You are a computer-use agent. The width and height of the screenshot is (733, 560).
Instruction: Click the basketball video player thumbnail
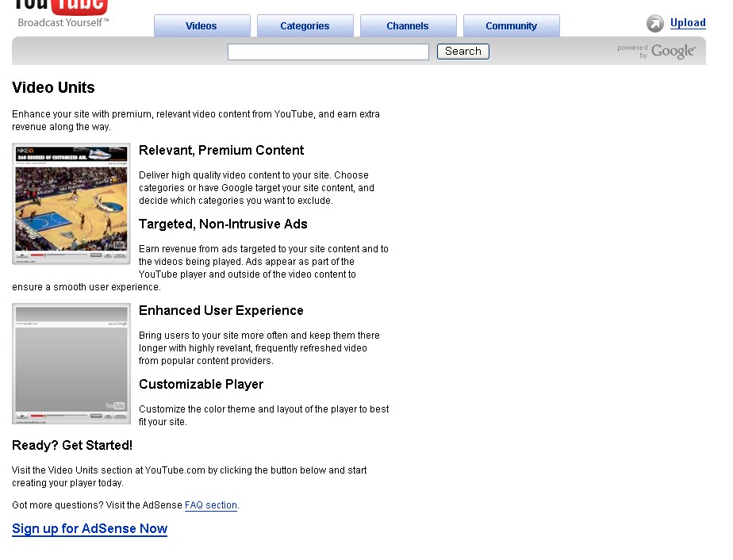click(x=71, y=204)
